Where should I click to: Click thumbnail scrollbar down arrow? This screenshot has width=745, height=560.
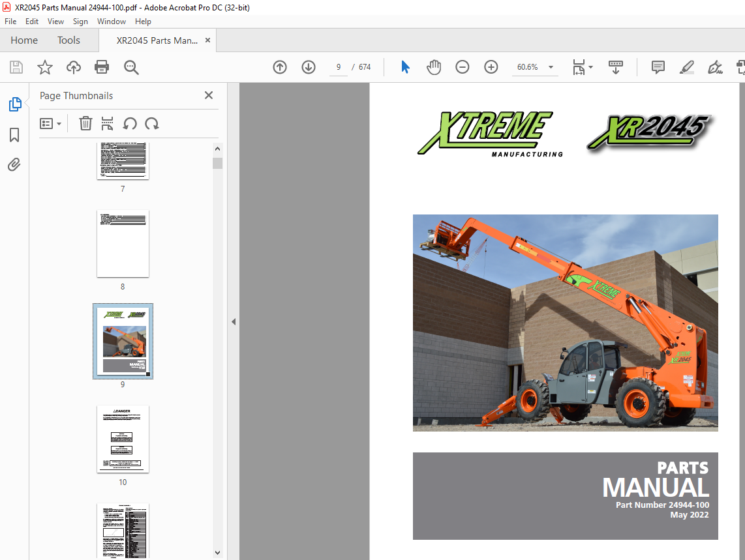218,552
